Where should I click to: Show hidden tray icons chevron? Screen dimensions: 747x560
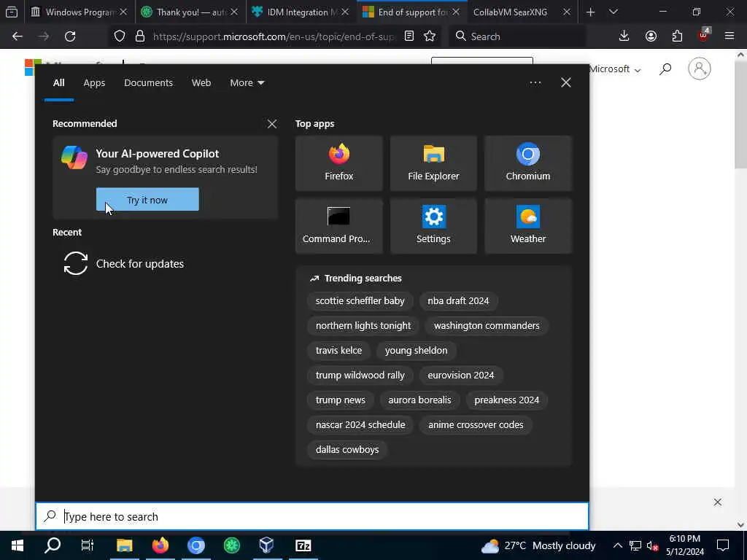(617, 545)
